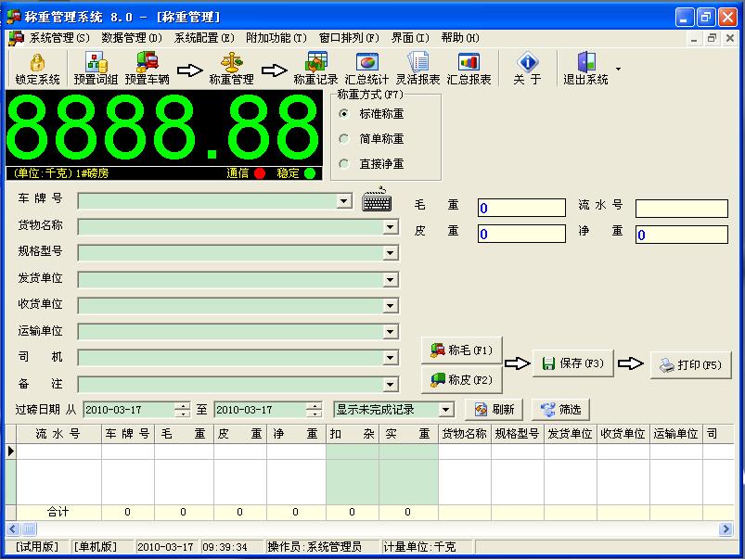Click the 锁定系统 lock icon

pyautogui.click(x=37, y=62)
